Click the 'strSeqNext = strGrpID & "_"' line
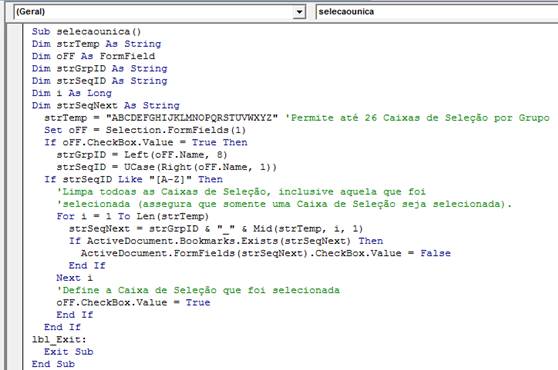 [216, 229]
